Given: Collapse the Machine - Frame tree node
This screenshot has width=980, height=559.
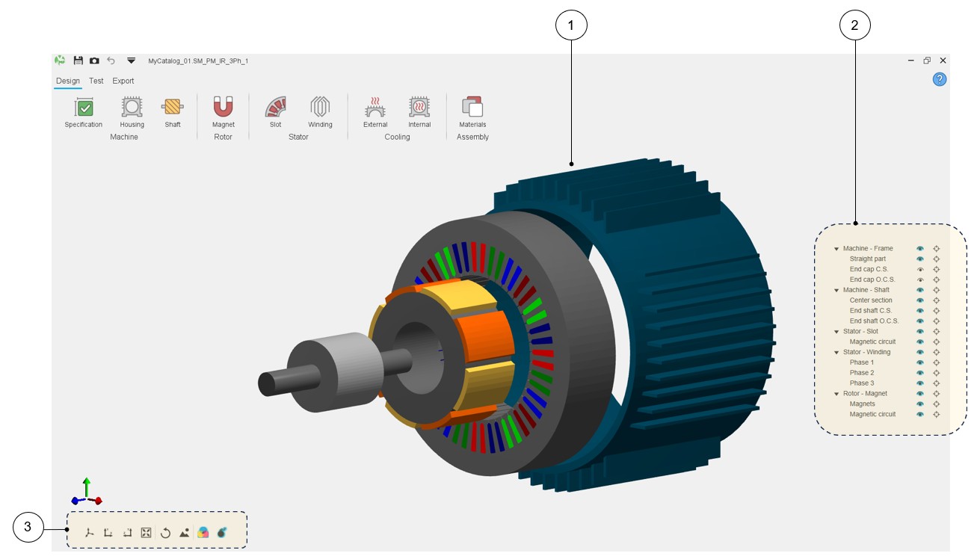Looking at the screenshot, I should pos(836,249).
